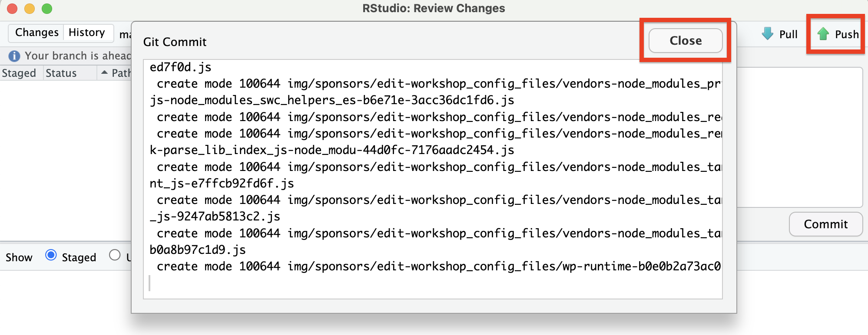Click the Staged column header
Screen dimensions: 868x335
20,72
